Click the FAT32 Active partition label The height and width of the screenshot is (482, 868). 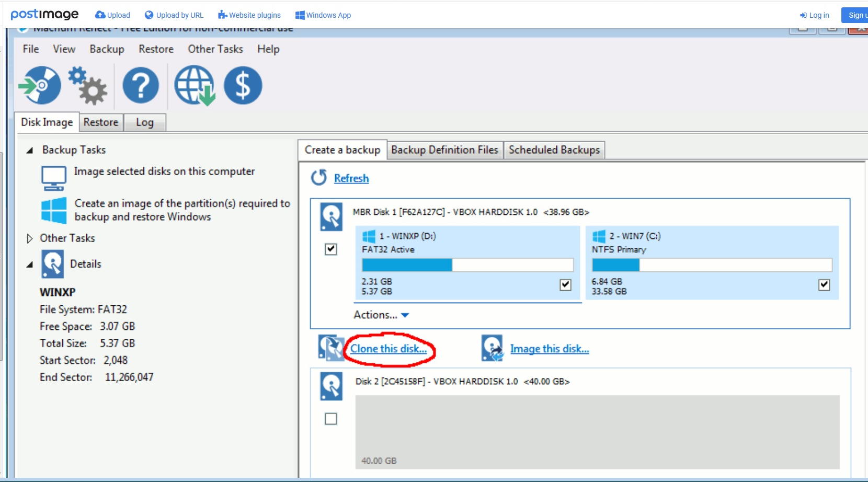tap(388, 249)
